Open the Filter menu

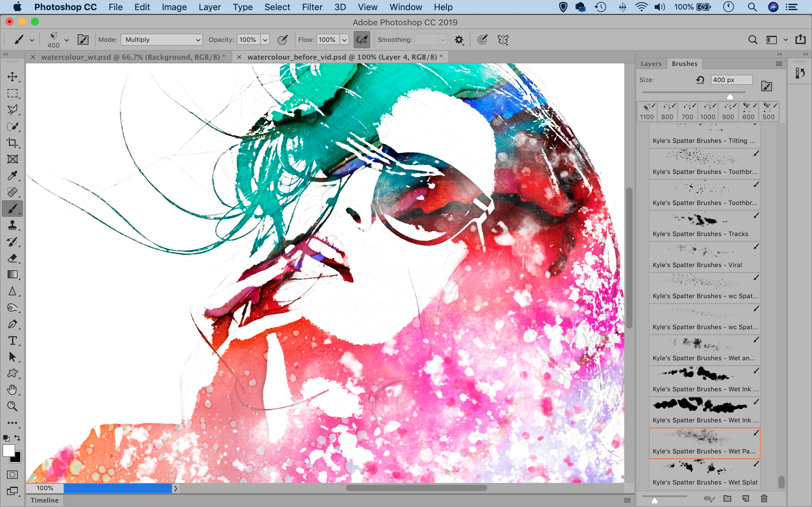click(312, 7)
